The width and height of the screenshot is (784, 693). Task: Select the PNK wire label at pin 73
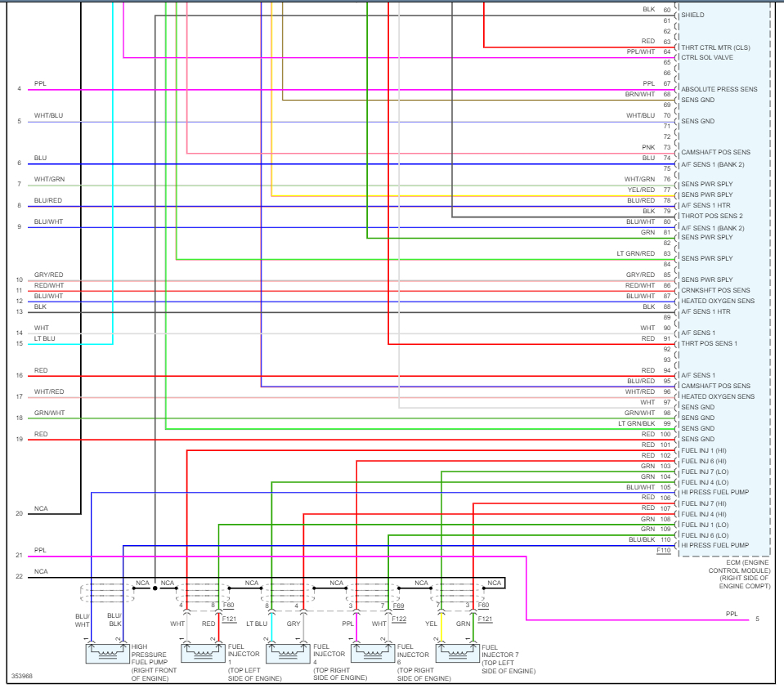click(648, 147)
